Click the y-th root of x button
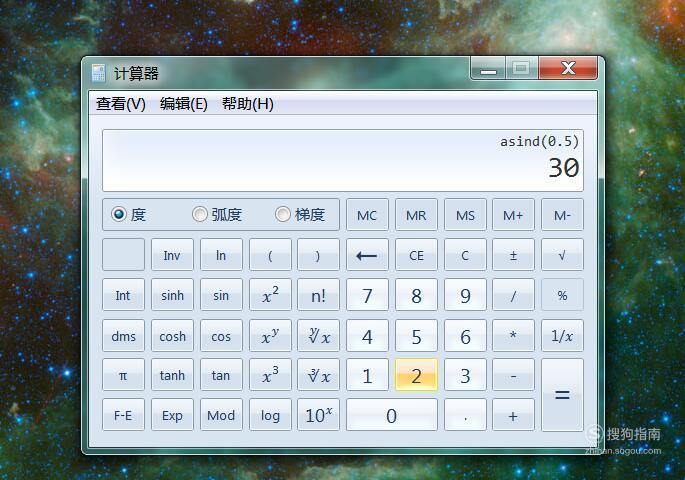This screenshot has height=480, width=685. 318,335
